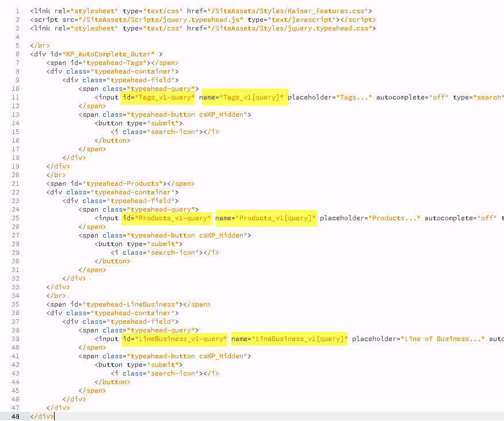Click the highlighted name="Products_v1[query]" attribute
Image resolution: width=504 pixels, height=421 pixels.
[x=265, y=218]
